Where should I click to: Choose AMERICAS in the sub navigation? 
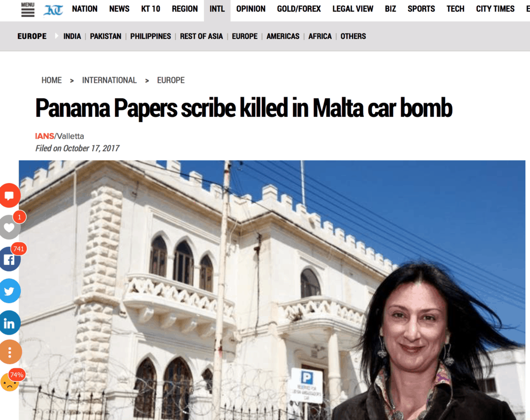(x=283, y=36)
